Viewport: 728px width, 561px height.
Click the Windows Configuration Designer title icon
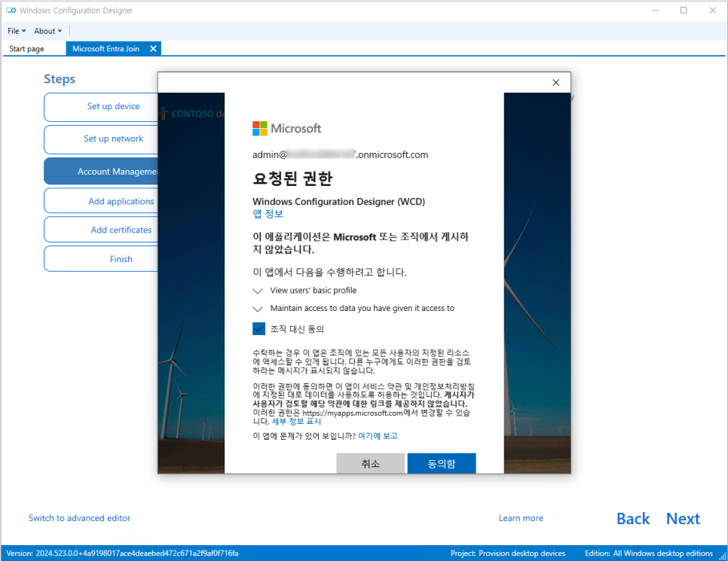pos(11,11)
